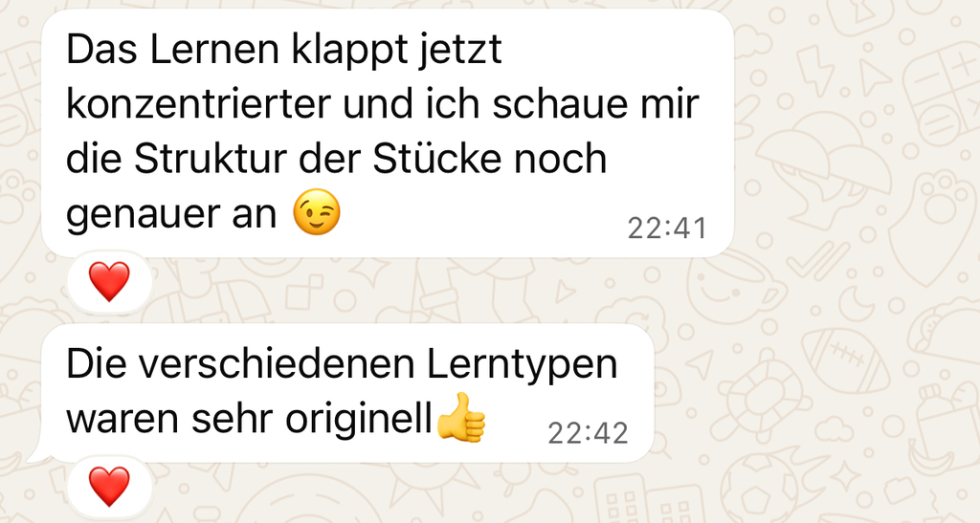Select the message starting 'Die verschiedenen Lerntypen'
Image resolution: width=980 pixels, height=523 pixels.
coord(347,393)
